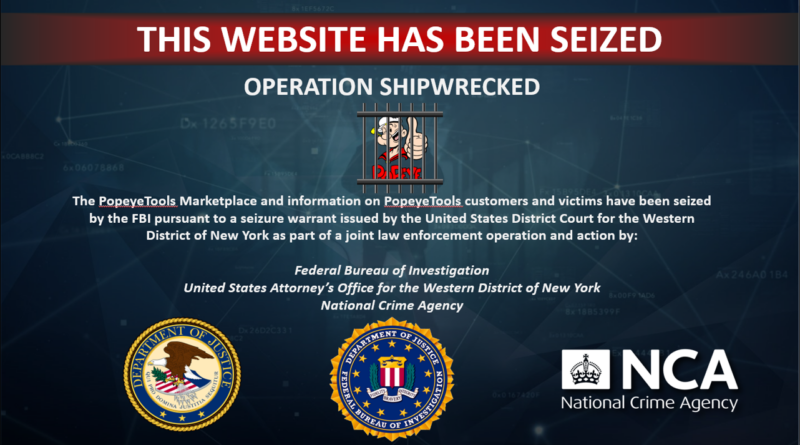Click the first underlined PopeyeTools word
800x445 pixels.
click(138, 201)
